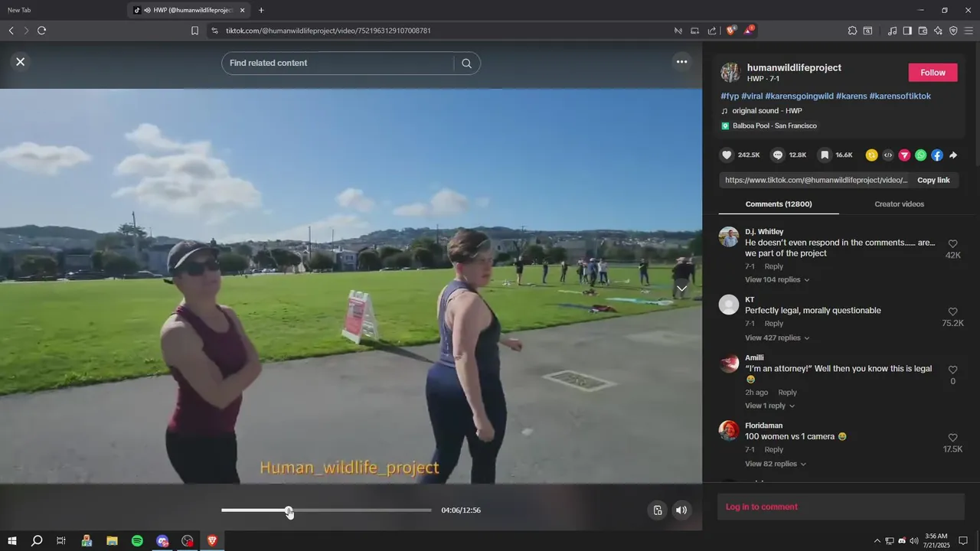Go back in browser history

[11, 31]
